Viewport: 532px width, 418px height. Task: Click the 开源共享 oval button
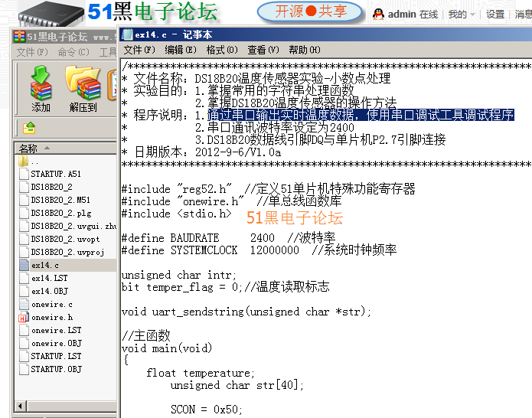point(311,11)
